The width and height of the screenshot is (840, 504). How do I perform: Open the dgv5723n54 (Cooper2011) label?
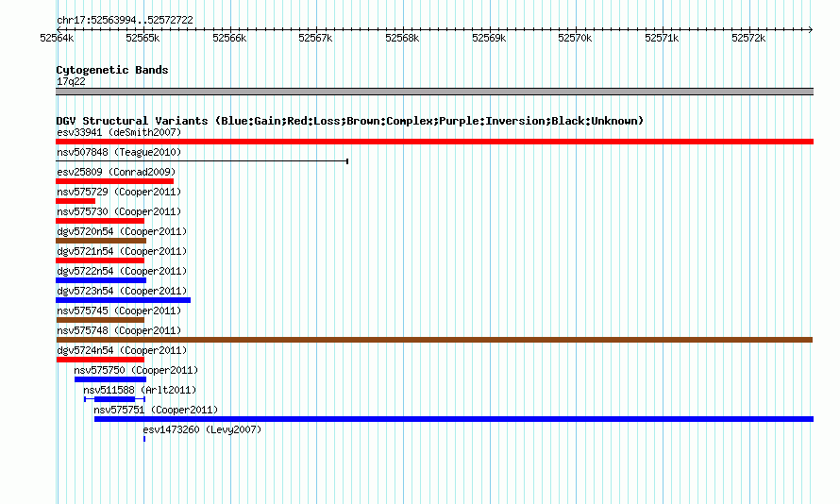pyautogui.click(x=122, y=291)
